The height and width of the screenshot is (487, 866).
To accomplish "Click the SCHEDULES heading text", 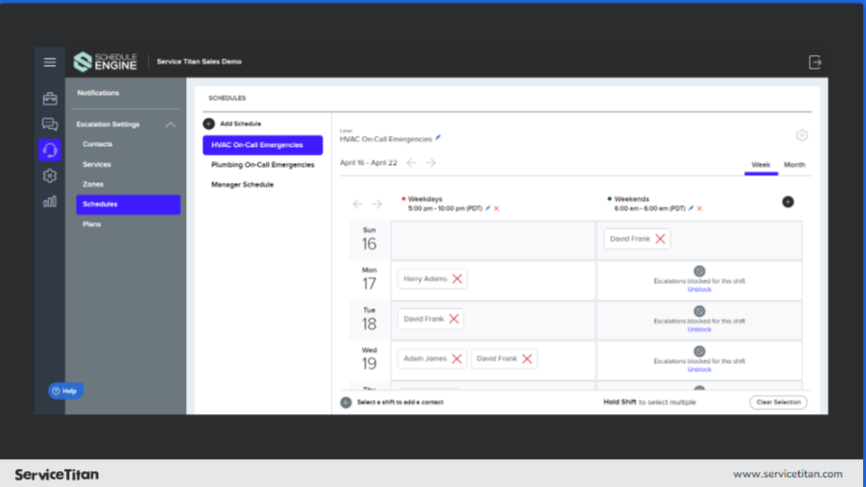I will coord(227,98).
